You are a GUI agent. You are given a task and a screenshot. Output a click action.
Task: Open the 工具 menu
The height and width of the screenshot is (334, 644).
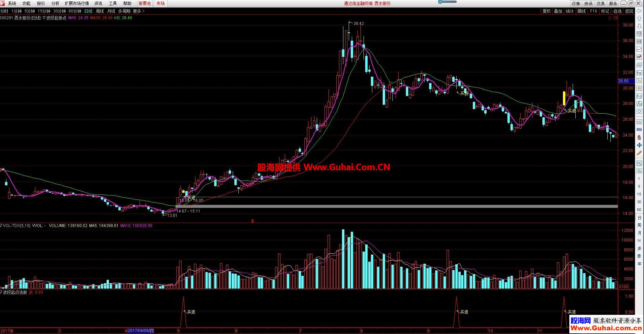tap(113, 3)
